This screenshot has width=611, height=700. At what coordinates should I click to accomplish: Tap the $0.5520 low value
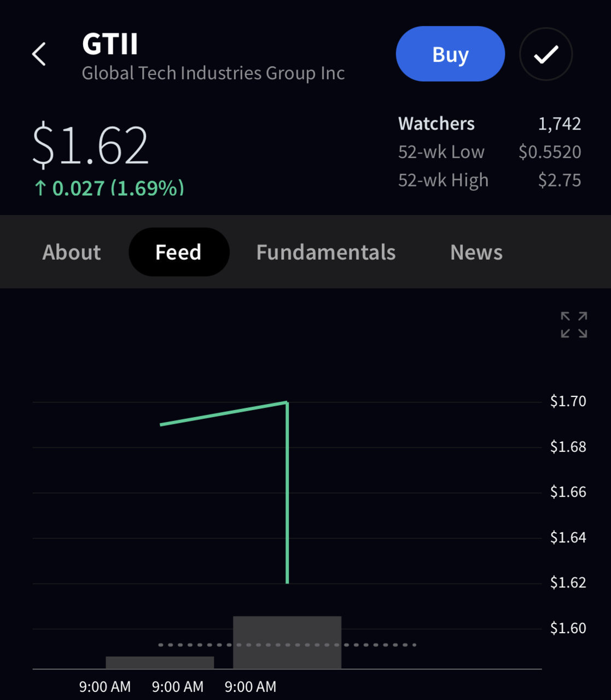tap(550, 152)
